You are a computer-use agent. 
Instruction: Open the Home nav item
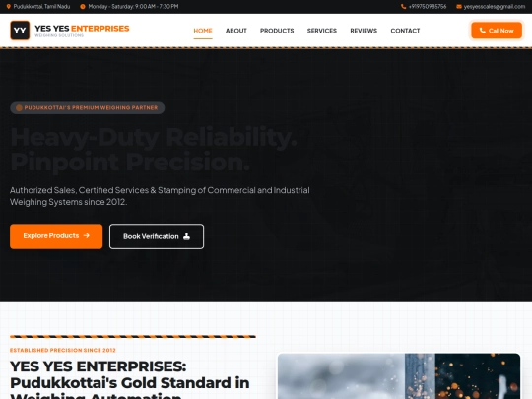coord(203,31)
